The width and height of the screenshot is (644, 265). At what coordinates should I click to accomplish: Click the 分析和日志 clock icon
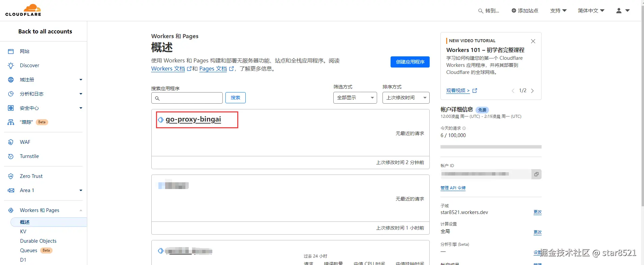(x=11, y=94)
